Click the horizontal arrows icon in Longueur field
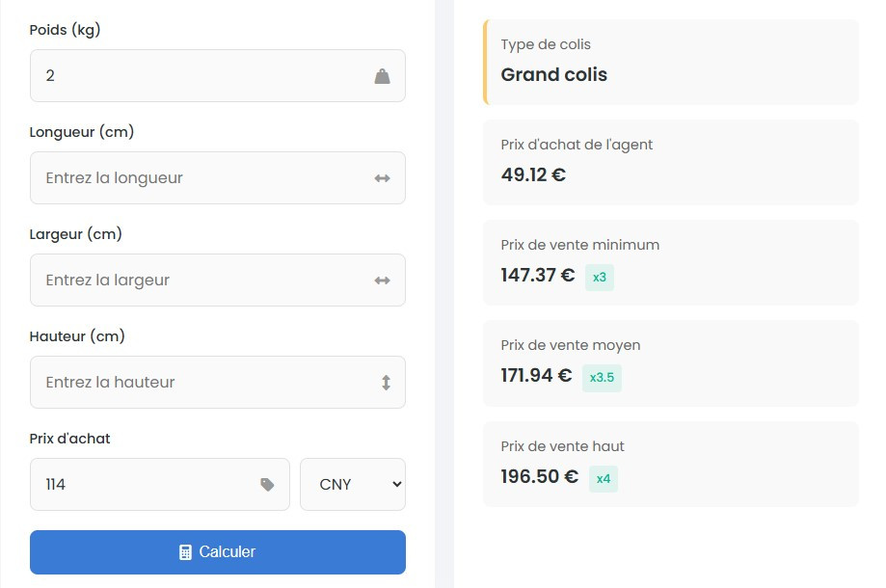The height and width of the screenshot is (588, 886). tap(382, 178)
